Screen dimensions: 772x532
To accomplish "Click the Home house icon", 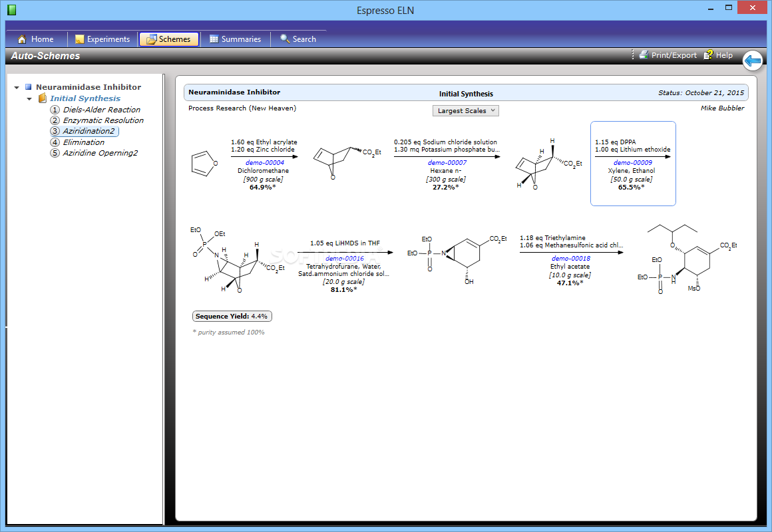I will [22, 39].
